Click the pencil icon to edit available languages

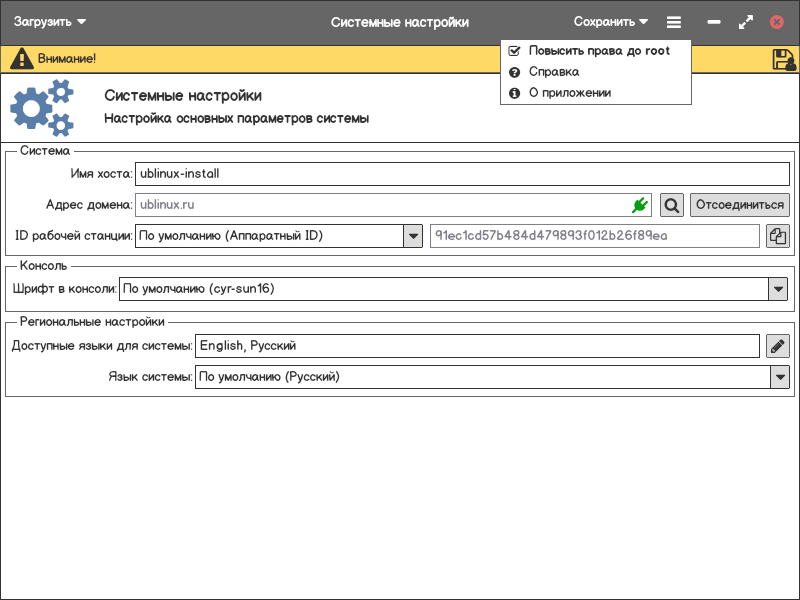coord(777,346)
